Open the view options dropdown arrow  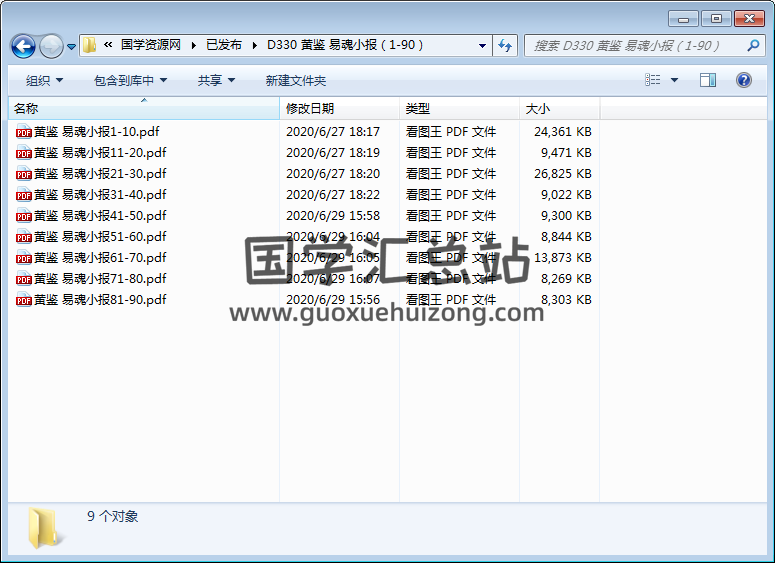click(x=674, y=80)
